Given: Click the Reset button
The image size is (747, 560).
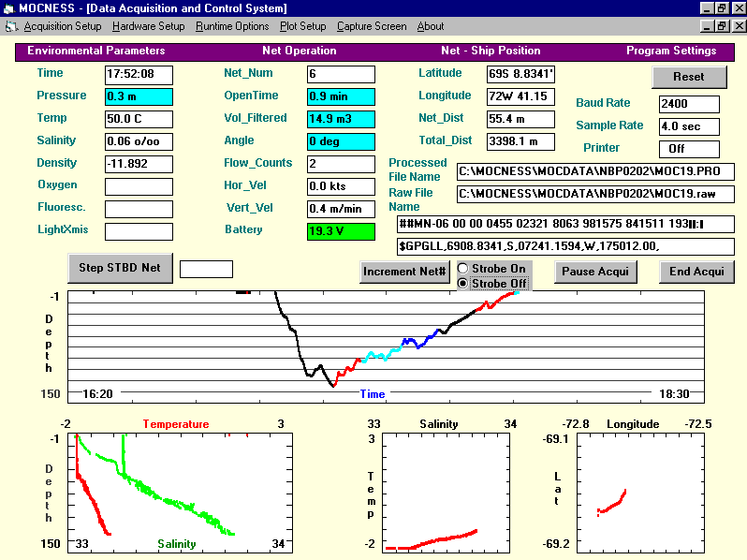Looking at the screenshot, I should 689,77.
